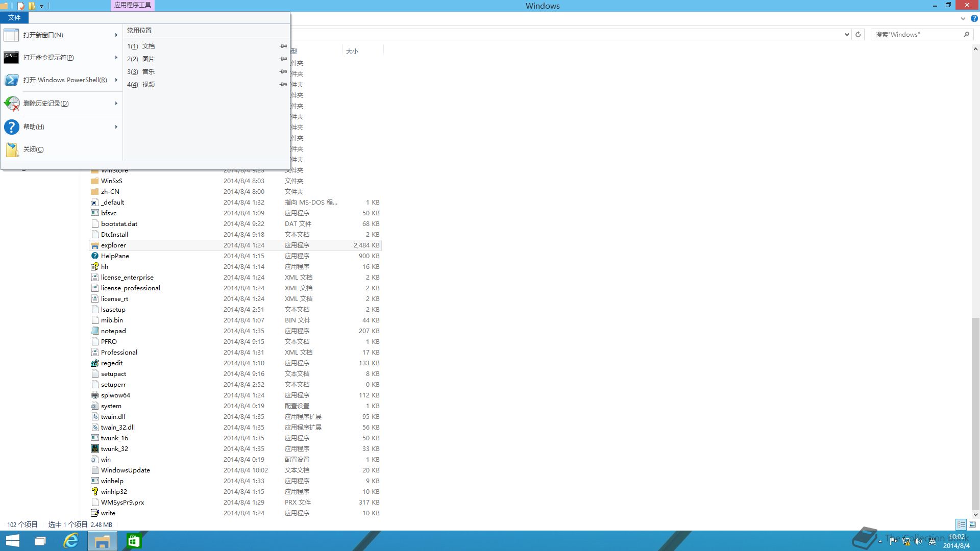The height and width of the screenshot is (551, 980).
Task: Select the splwow64 printer icon
Action: click(95, 395)
